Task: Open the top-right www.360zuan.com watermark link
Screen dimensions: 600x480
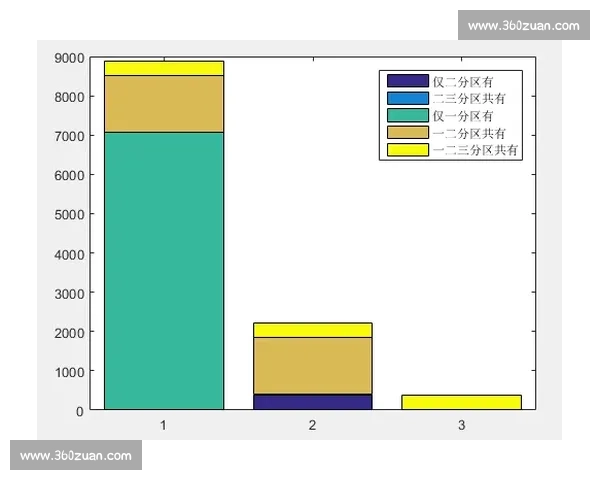Action: tap(523, 26)
